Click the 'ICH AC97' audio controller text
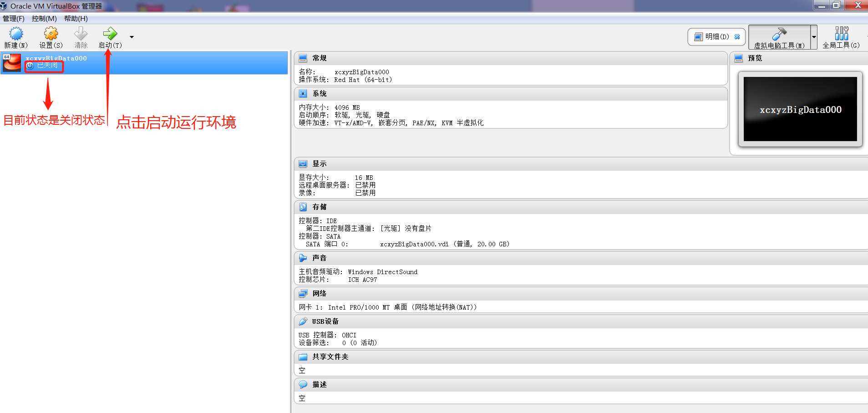Image resolution: width=868 pixels, height=413 pixels. click(x=362, y=280)
